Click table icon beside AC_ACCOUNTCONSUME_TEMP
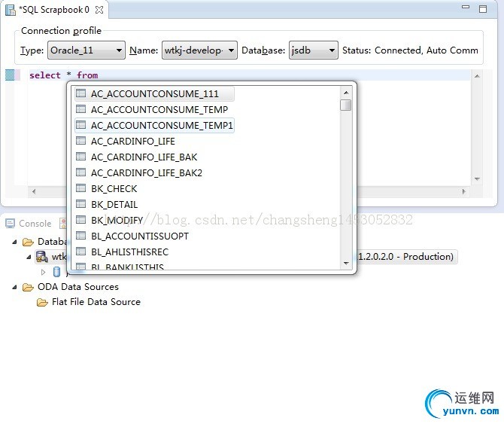This screenshot has height=424, width=504. click(80, 108)
